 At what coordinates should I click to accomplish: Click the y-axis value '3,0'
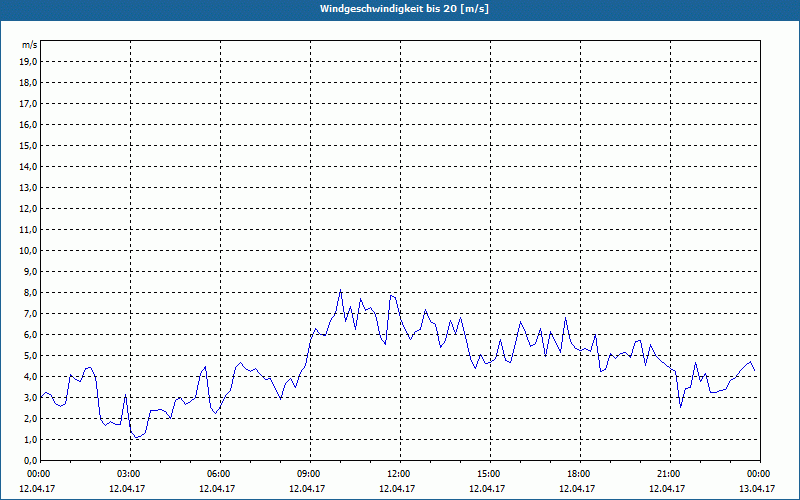pyautogui.click(x=31, y=397)
